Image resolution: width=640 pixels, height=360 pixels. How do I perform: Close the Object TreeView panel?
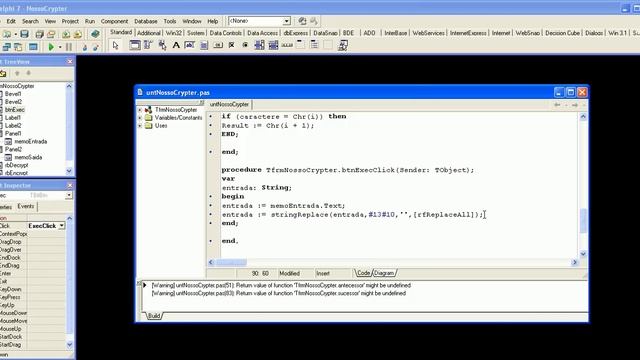[70, 62]
